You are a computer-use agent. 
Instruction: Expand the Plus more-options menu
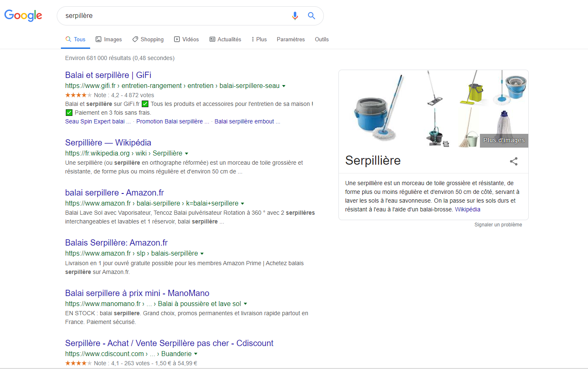pyautogui.click(x=259, y=39)
